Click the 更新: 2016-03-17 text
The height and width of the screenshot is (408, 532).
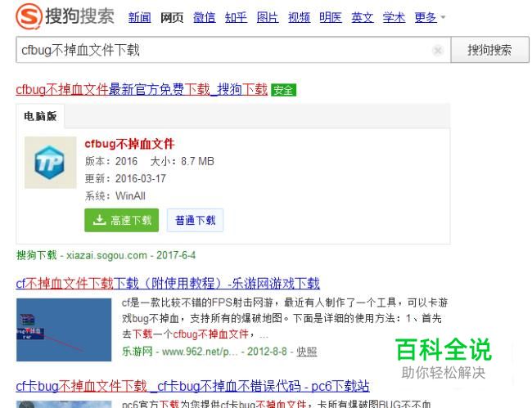pyautogui.click(x=125, y=178)
